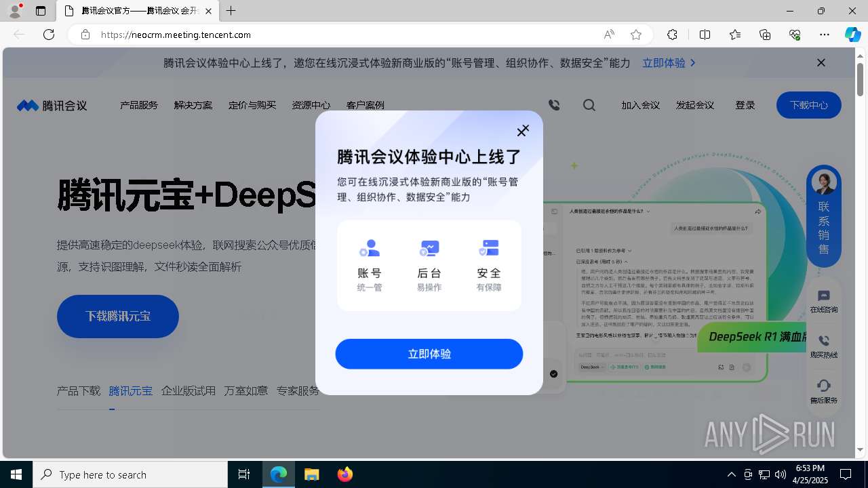Click the 立即体验 blue popup button
This screenshot has width=868, height=488.
(x=429, y=354)
